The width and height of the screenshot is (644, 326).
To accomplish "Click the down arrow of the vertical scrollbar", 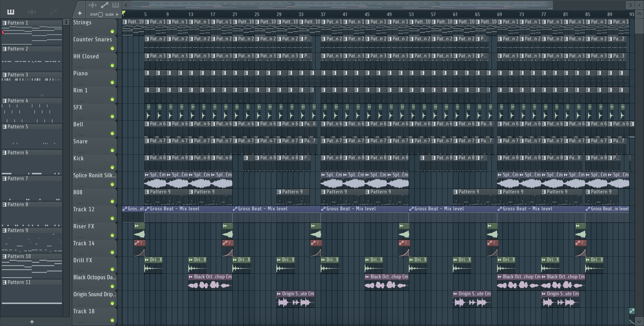I will (x=639, y=321).
